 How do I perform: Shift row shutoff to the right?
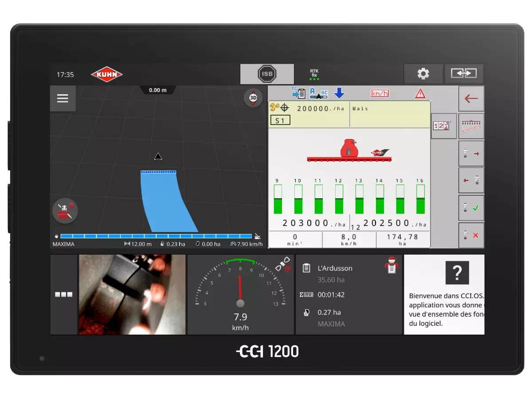tap(471, 154)
